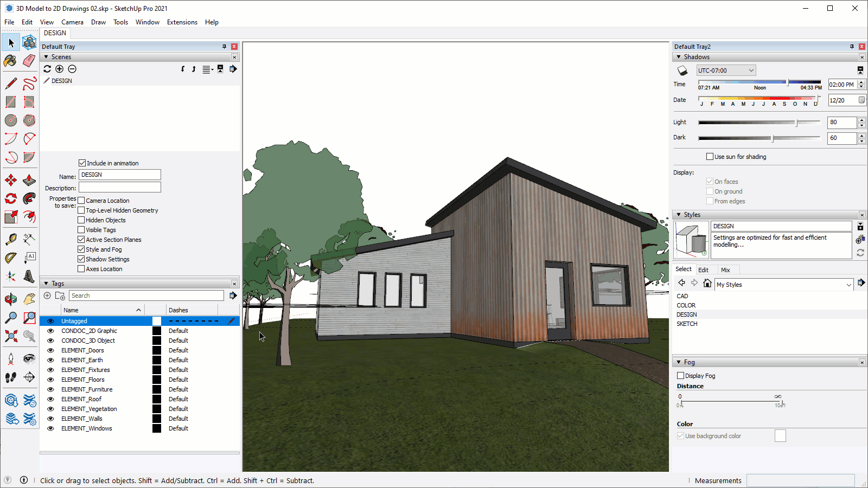Uncheck Style and Fog property
The image size is (868, 488).
(81, 249)
